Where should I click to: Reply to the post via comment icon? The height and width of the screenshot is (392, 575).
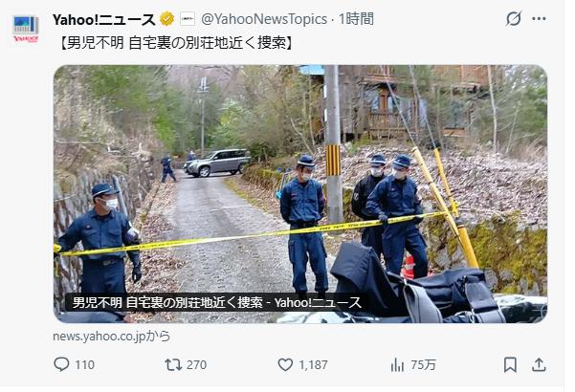pos(61,364)
